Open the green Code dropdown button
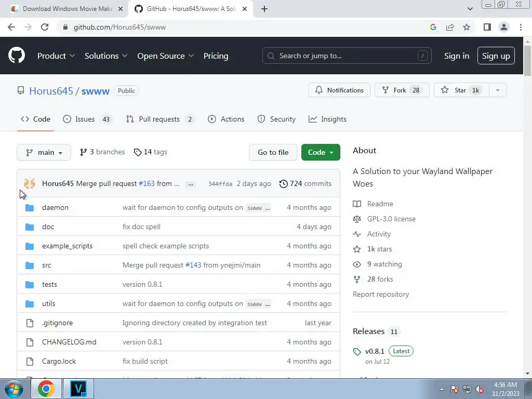Image resolution: width=532 pixels, height=399 pixels. point(321,152)
